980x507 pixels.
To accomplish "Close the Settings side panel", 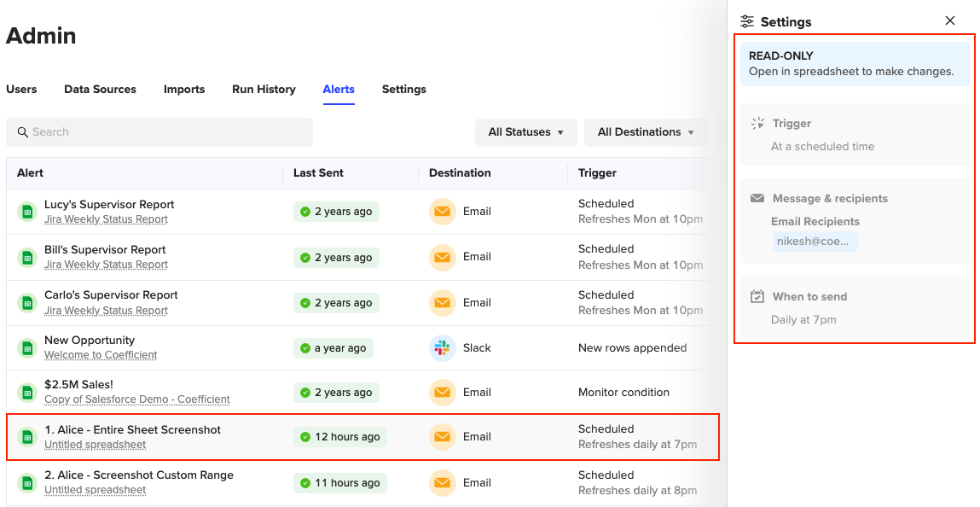I will [x=950, y=21].
